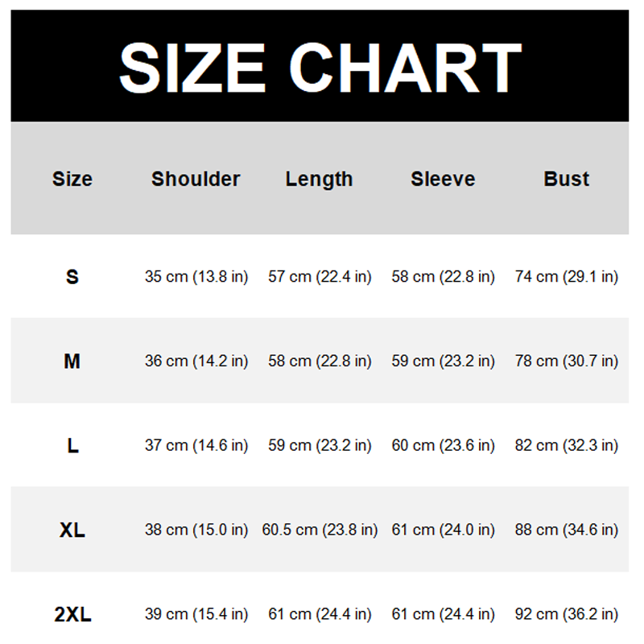This screenshot has width=644, height=644.
Task: Click the Shoulder column header
Action: [x=196, y=179]
